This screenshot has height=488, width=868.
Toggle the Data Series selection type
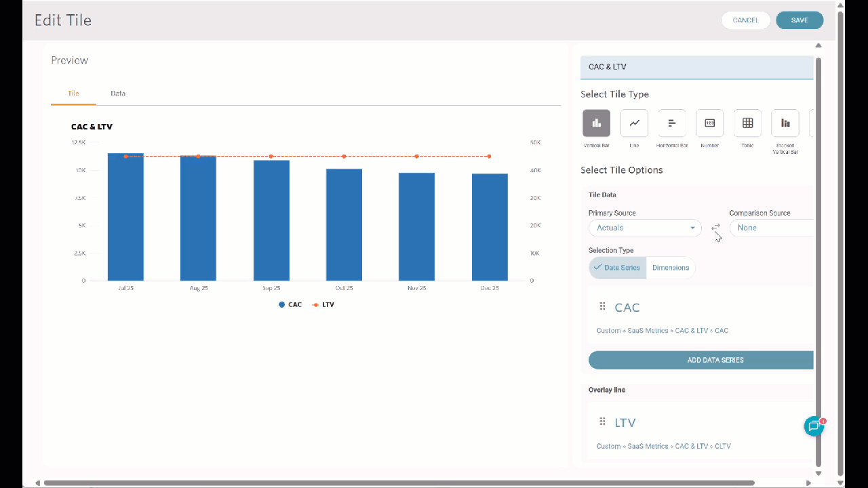point(617,268)
